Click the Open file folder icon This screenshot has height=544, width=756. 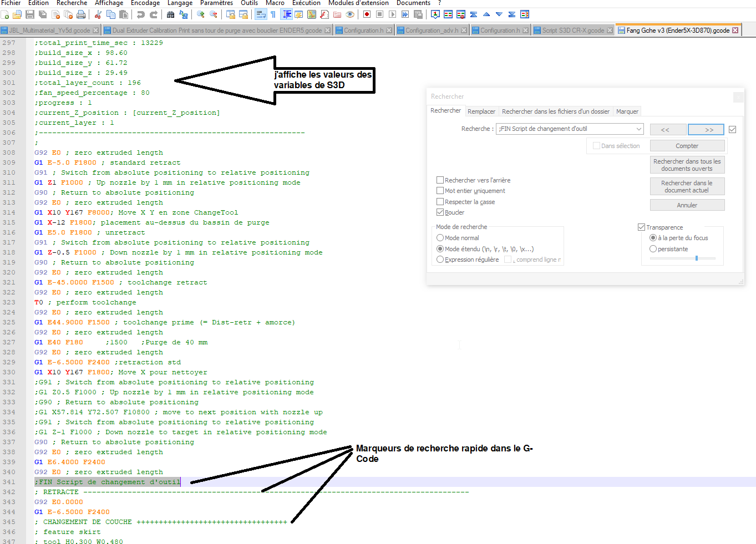click(x=17, y=14)
